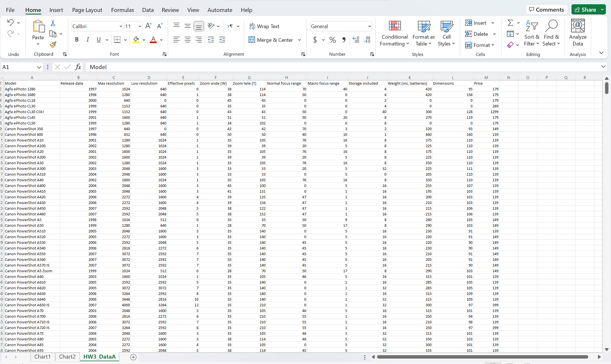Expand the Name Box dropdown arrow
Viewport: 611px width, 364px height.
(39, 67)
